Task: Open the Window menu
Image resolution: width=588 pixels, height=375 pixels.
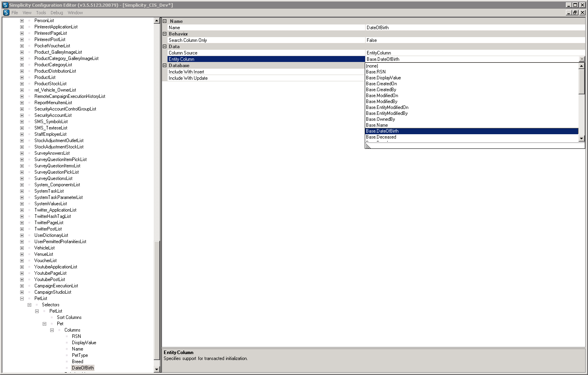Action: click(75, 13)
